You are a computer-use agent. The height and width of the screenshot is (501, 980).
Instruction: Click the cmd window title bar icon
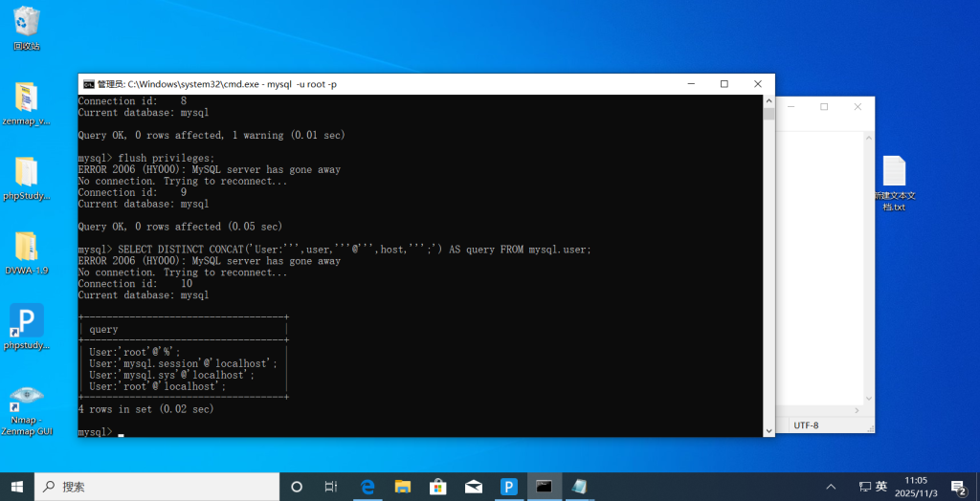point(88,84)
